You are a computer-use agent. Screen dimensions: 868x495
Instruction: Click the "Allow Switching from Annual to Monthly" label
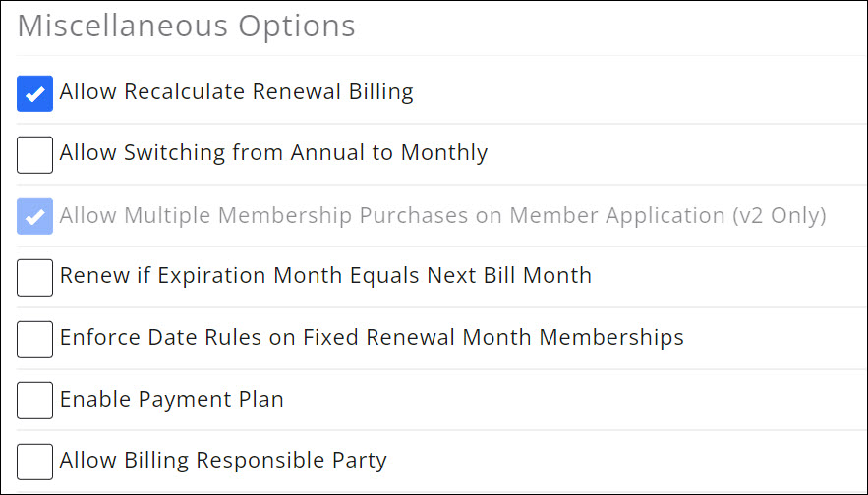coord(273,153)
